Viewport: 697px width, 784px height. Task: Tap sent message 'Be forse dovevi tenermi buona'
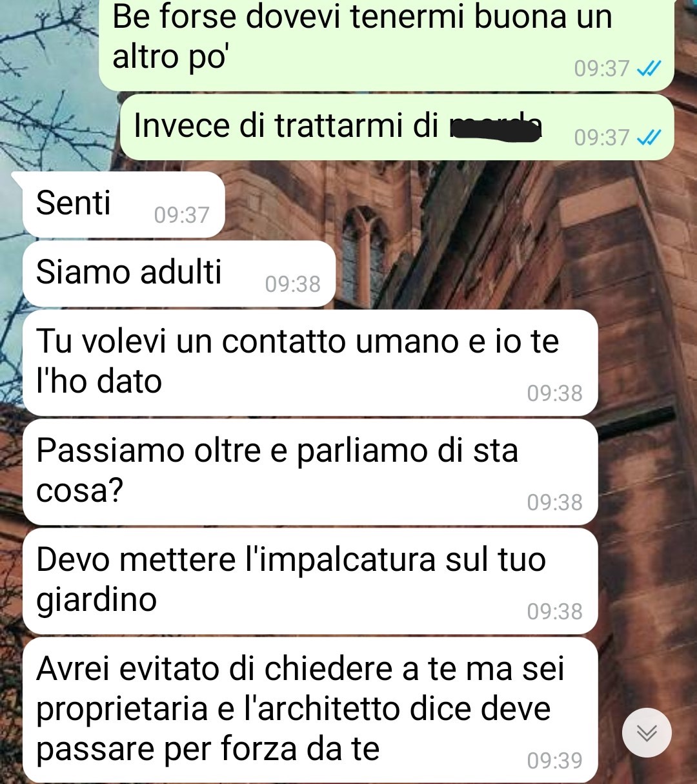coord(386,44)
